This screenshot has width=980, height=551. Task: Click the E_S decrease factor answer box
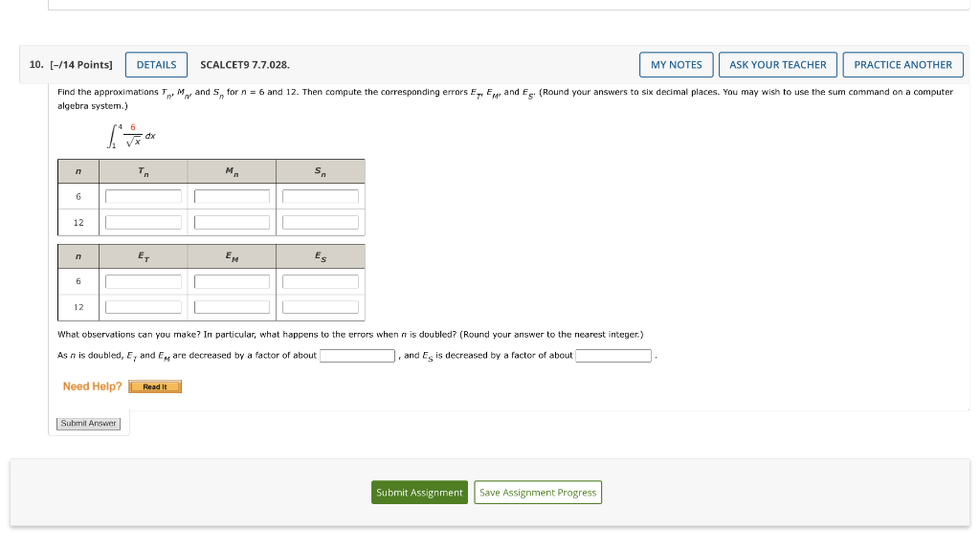[613, 355]
